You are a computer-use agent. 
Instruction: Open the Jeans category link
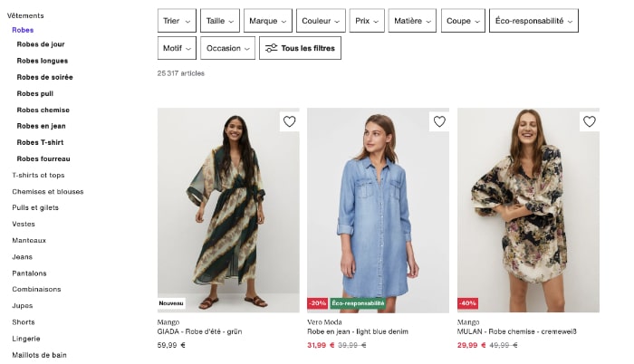coord(22,256)
